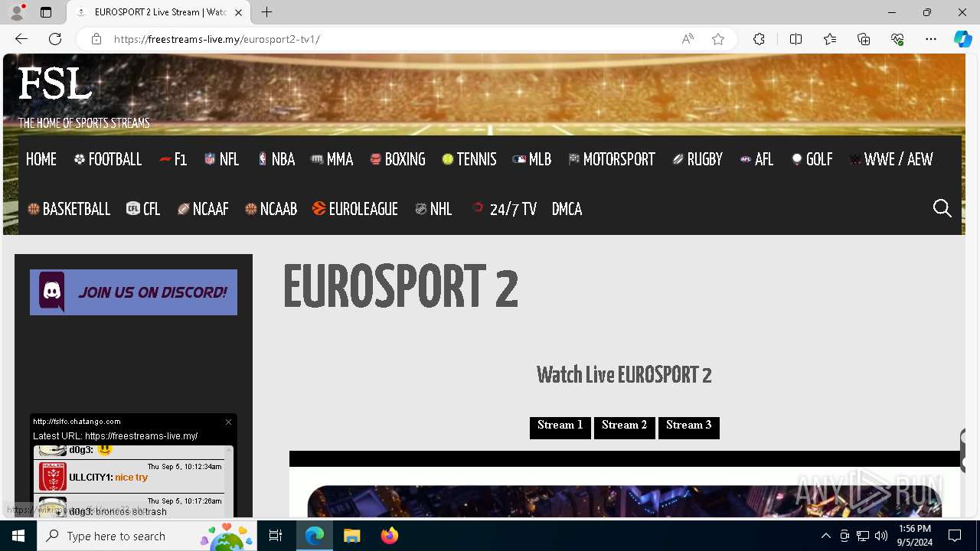Open Settings and more menu

931,39
